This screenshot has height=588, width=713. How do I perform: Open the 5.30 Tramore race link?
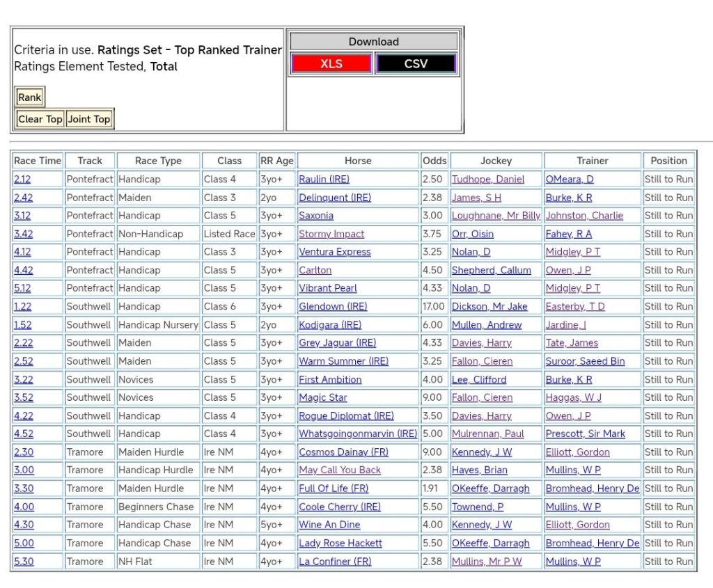click(x=24, y=562)
